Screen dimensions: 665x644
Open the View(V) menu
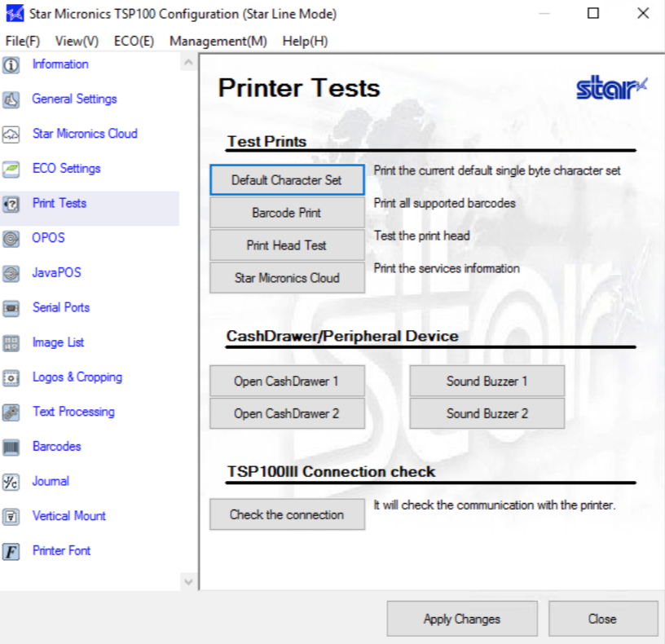77,41
